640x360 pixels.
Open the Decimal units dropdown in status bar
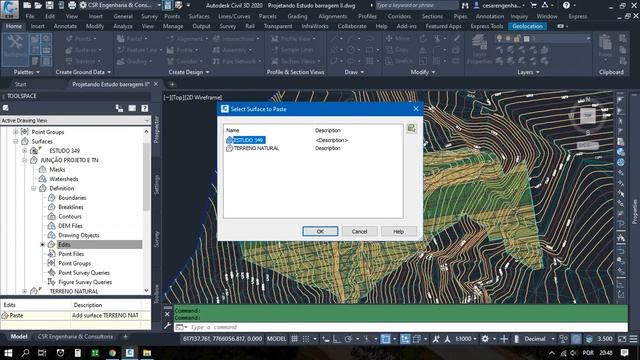point(539,339)
